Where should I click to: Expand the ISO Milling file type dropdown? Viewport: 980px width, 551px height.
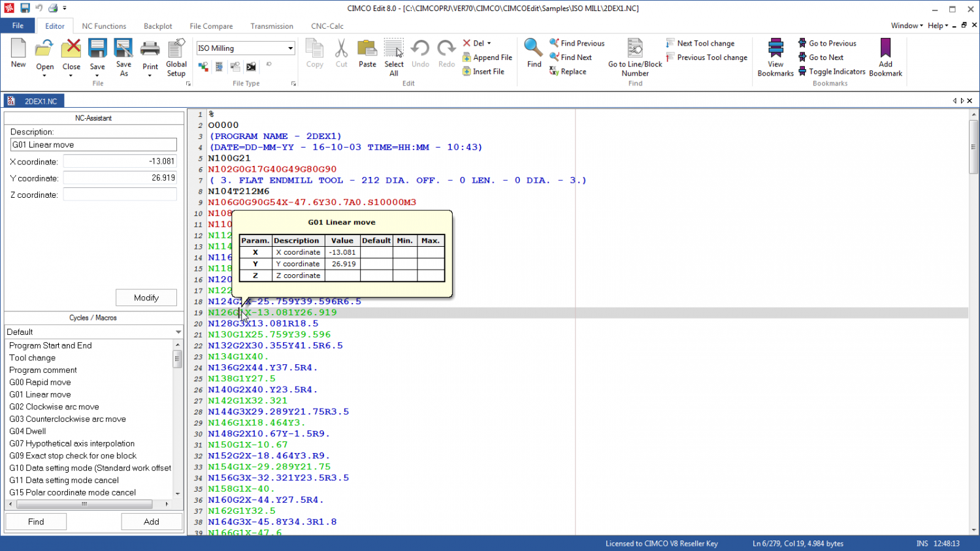coord(290,48)
